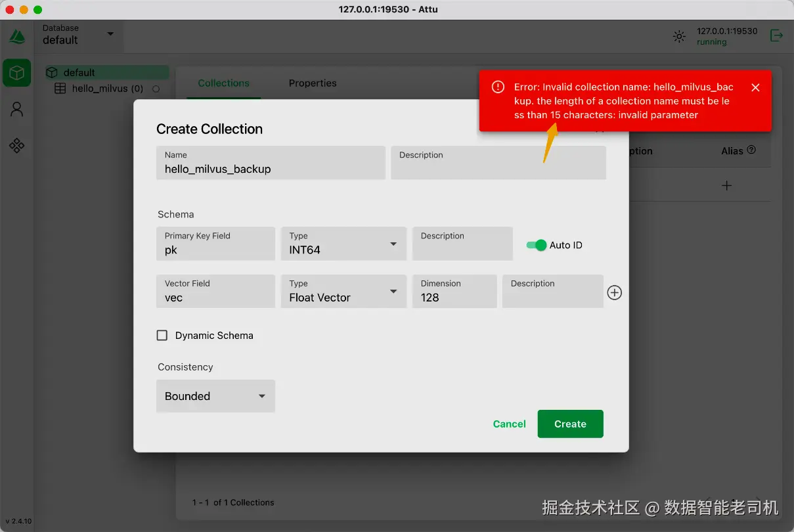This screenshot has height=532, width=794.
Task: Add another field with the plus circle icon
Action: [x=614, y=292]
